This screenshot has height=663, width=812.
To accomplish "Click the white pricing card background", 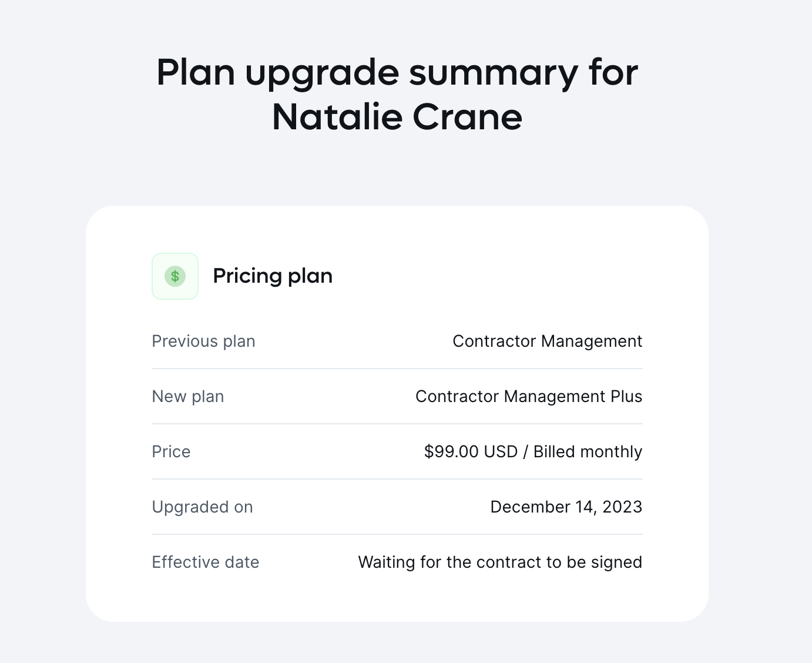I will [397, 414].
